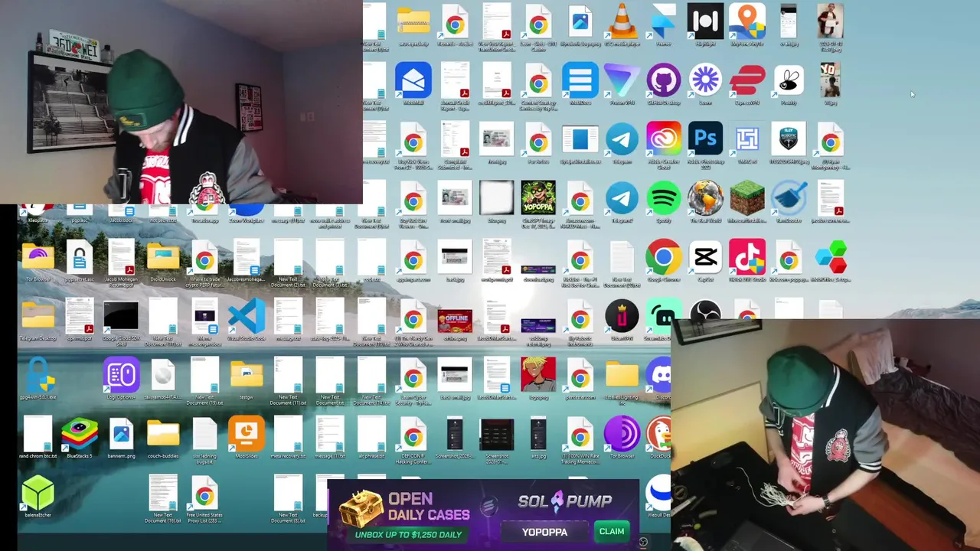
Task: Launch the Framer desktop shortcut
Action: (x=663, y=21)
